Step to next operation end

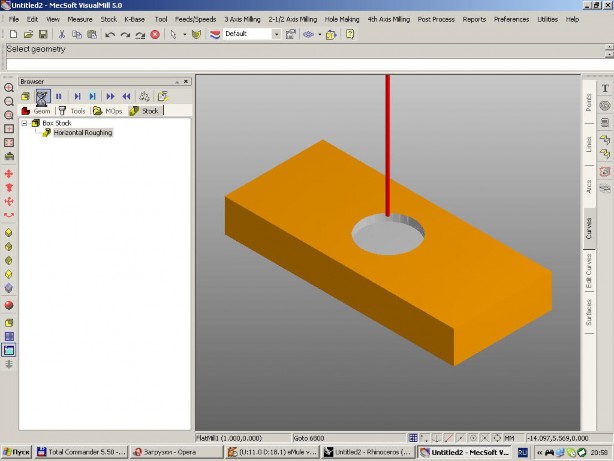(x=92, y=96)
